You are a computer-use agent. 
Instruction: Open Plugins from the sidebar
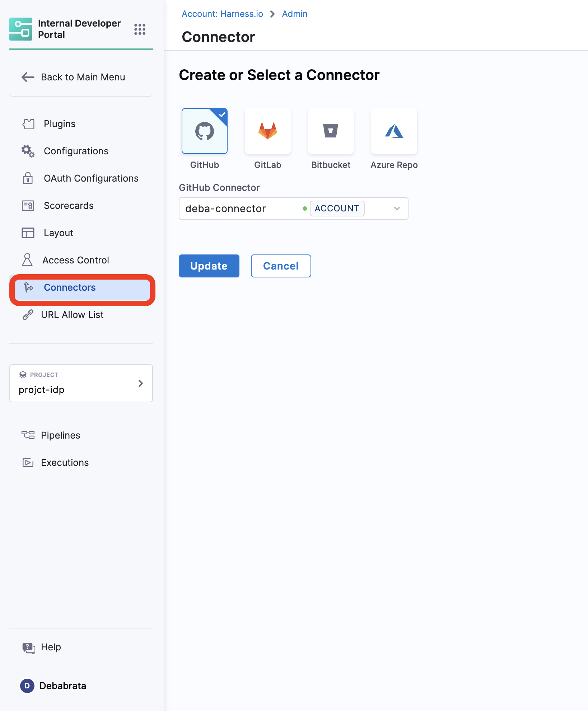coord(59,124)
